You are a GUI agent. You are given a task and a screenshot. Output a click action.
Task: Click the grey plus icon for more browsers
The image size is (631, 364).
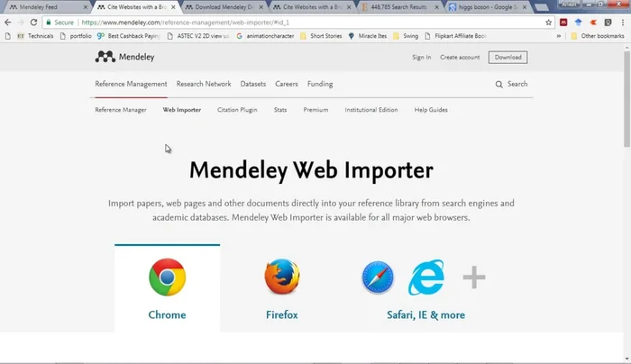(474, 278)
